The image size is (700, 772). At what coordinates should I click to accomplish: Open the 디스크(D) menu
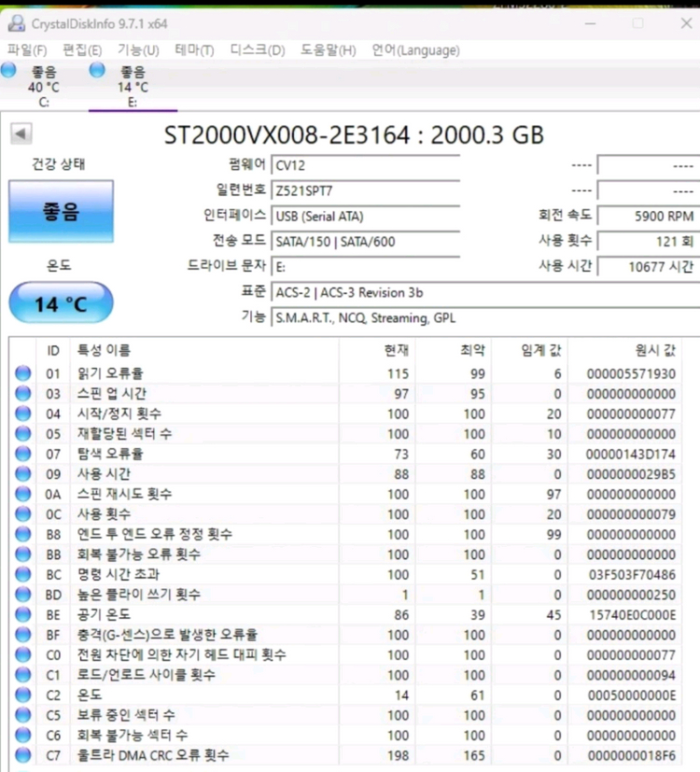258,50
